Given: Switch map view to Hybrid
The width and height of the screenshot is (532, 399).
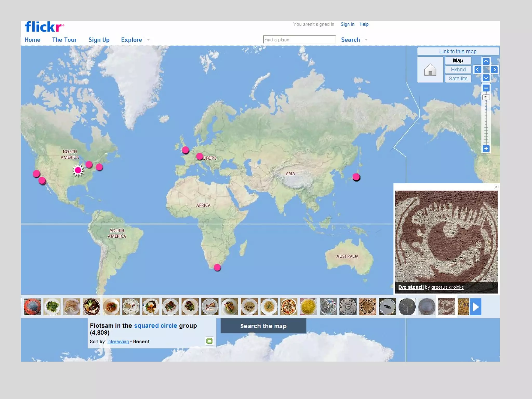Looking at the screenshot, I should click(458, 70).
